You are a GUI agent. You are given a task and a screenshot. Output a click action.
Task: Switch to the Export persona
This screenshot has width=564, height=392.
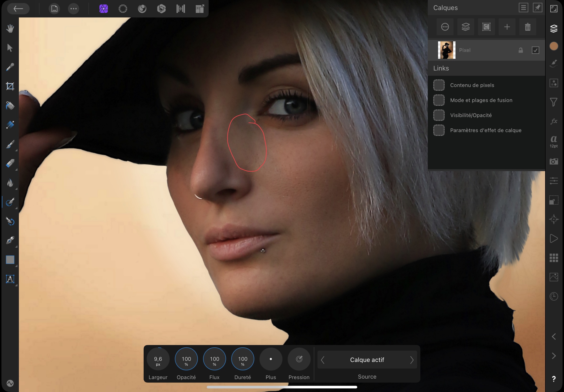pyautogui.click(x=200, y=9)
